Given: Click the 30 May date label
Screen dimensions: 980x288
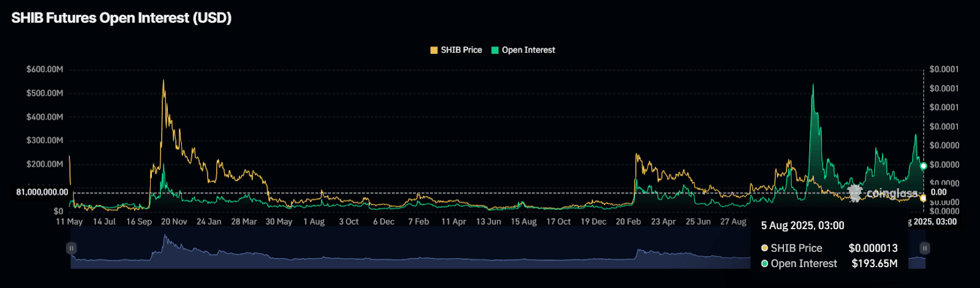Looking at the screenshot, I should 279,222.
